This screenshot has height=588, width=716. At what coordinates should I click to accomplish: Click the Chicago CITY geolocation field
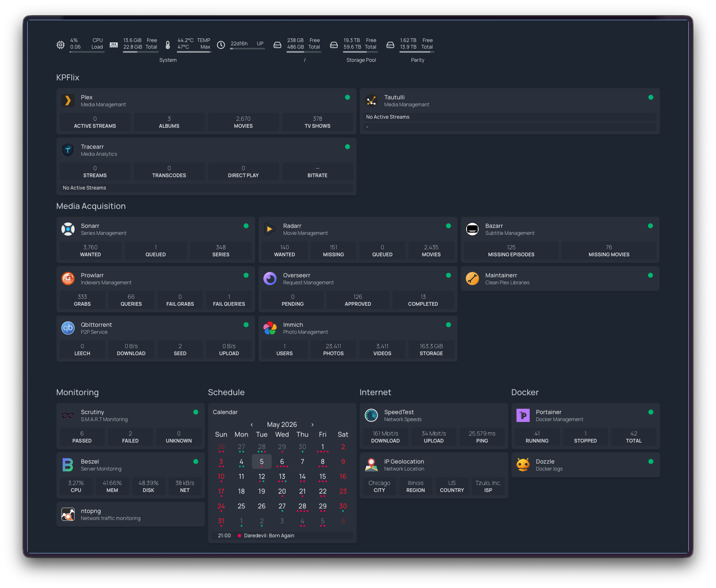(x=379, y=486)
